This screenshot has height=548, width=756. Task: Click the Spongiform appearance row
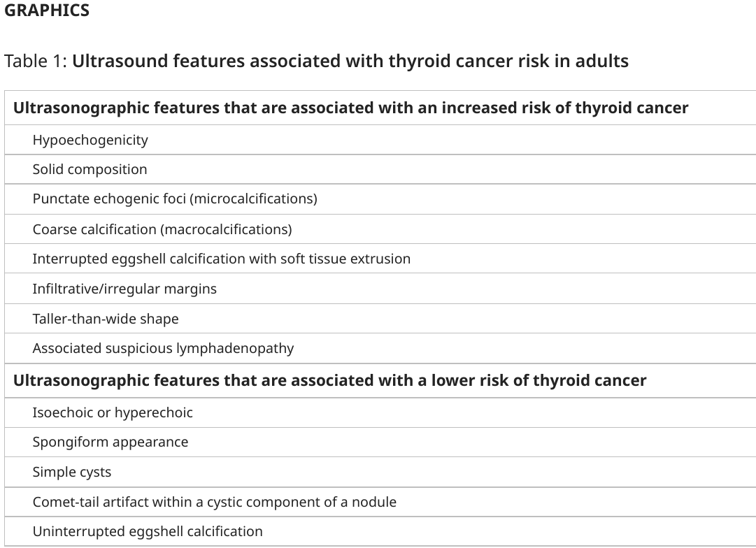380,442
